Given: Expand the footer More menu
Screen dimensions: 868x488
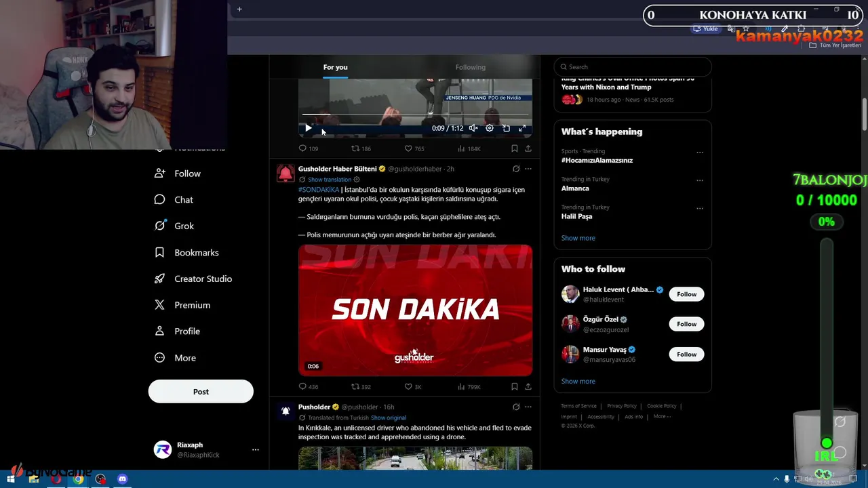Looking at the screenshot, I should [662, 416].
